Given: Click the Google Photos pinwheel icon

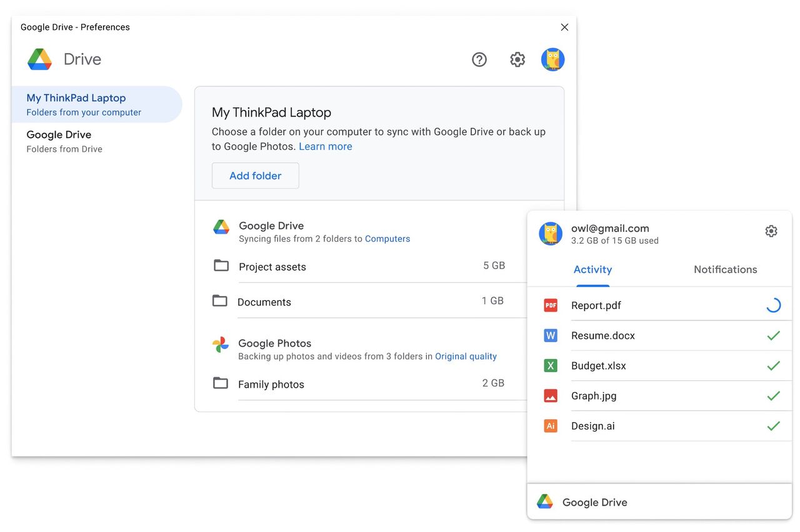Looking at the screenshot, I should [x=221, y=344].
